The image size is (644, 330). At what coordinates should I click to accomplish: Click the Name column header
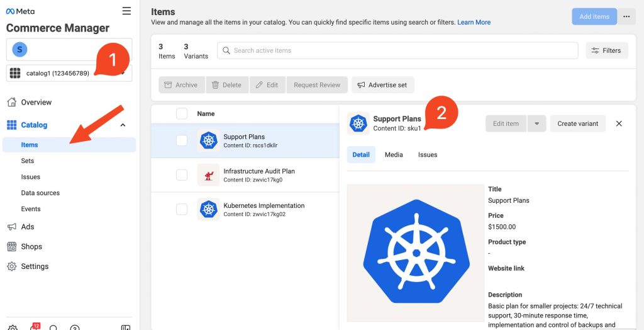tap(206, 113)
